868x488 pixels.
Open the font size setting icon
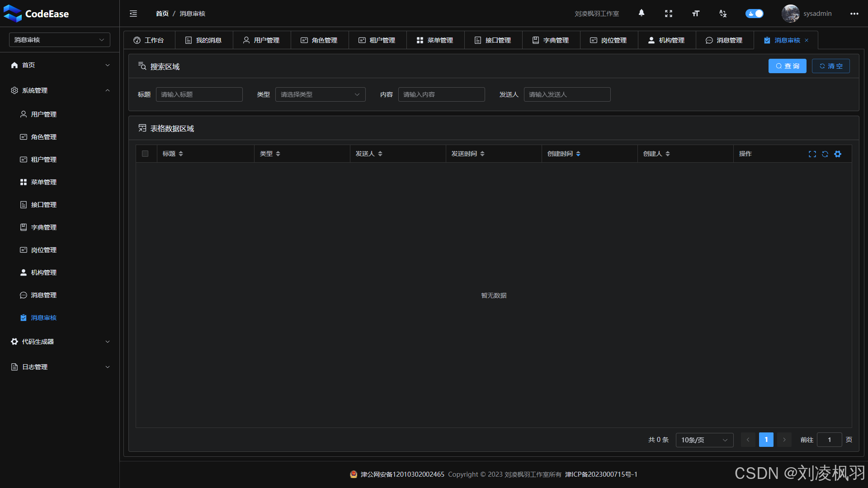click(x=695, y=14)
